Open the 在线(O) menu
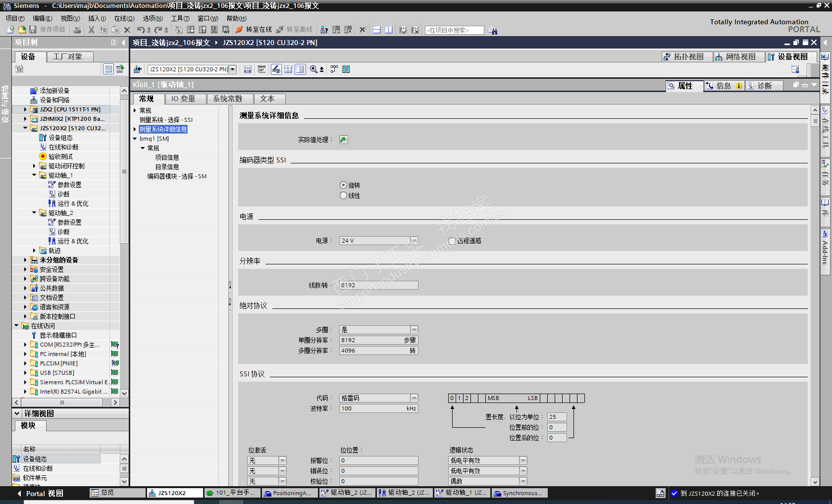This screenshot has height=504, width=832. [124, 18]
